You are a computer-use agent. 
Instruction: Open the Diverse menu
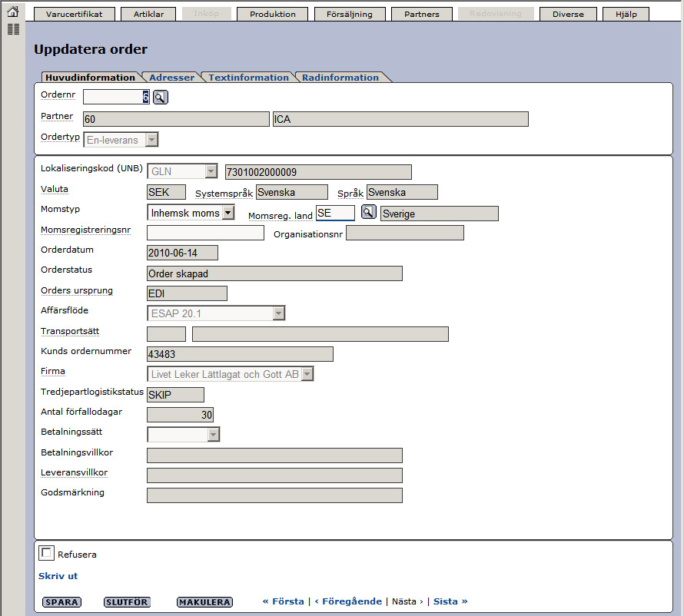click(568, 14)
